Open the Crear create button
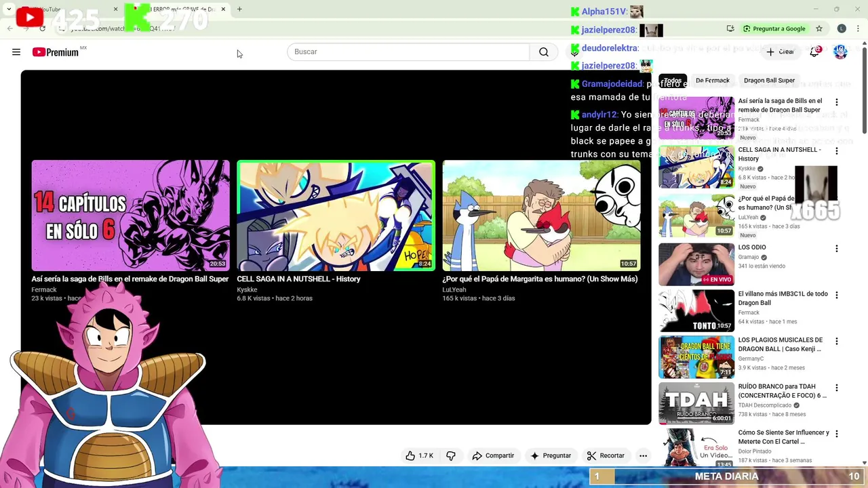Image resolution: width=868 pixels, height=488 pixels. tap(780, 52)
